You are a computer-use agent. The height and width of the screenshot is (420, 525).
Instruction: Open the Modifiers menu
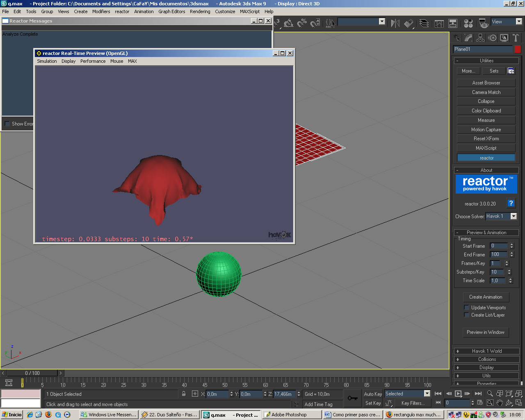101,11
